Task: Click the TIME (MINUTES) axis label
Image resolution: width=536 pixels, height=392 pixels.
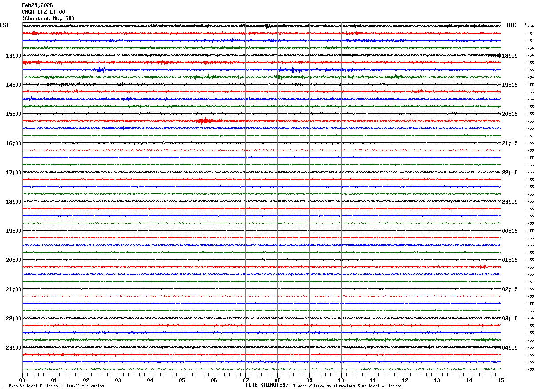Action: coord(267,385)
